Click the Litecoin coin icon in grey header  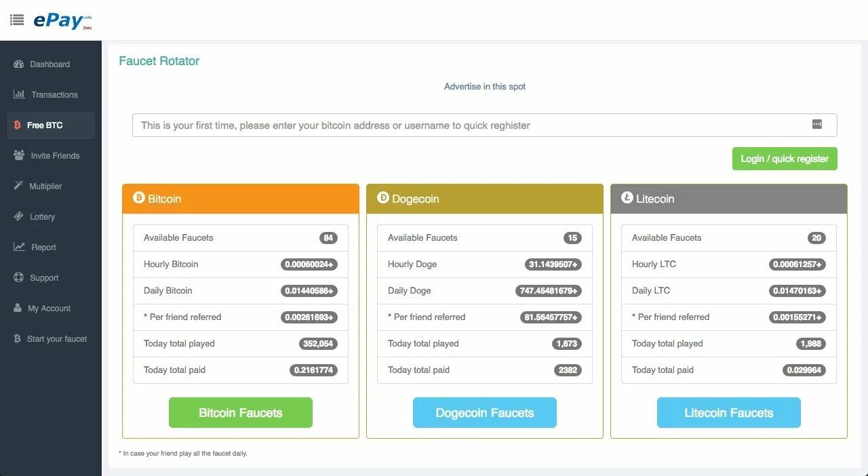coord(627,197)
